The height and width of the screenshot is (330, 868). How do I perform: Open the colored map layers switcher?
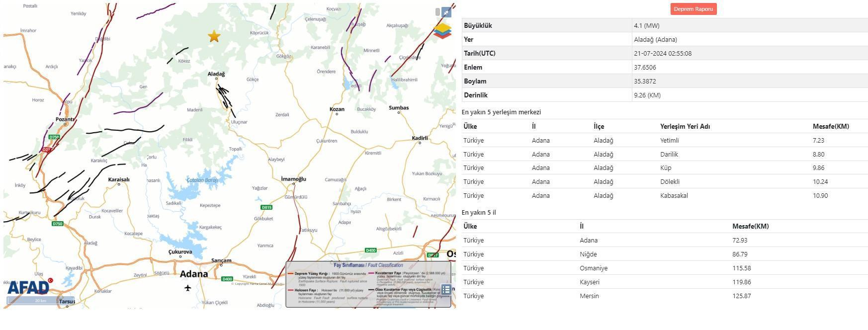click(442, 31)
